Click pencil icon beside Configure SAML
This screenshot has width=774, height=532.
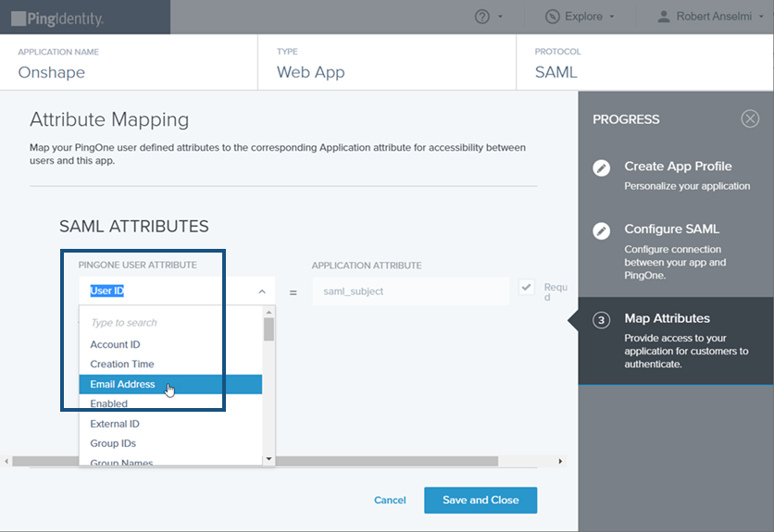point(602,230)
